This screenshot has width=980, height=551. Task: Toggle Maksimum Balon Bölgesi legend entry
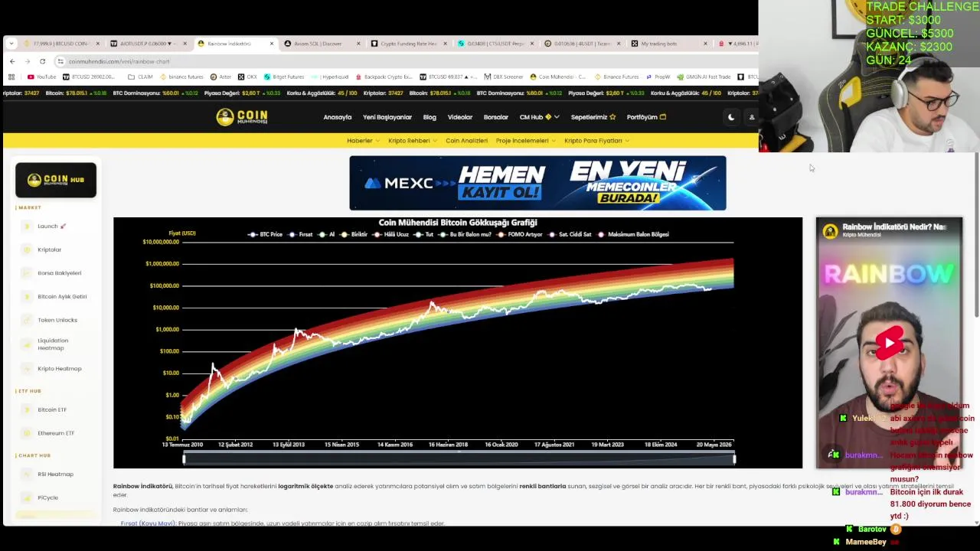click(634, 234)
